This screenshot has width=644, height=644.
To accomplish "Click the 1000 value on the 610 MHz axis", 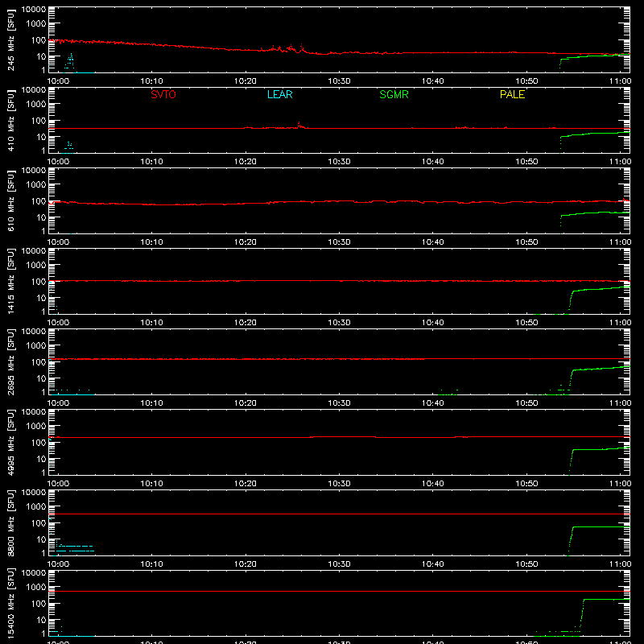I will click(x=36, y=184).
